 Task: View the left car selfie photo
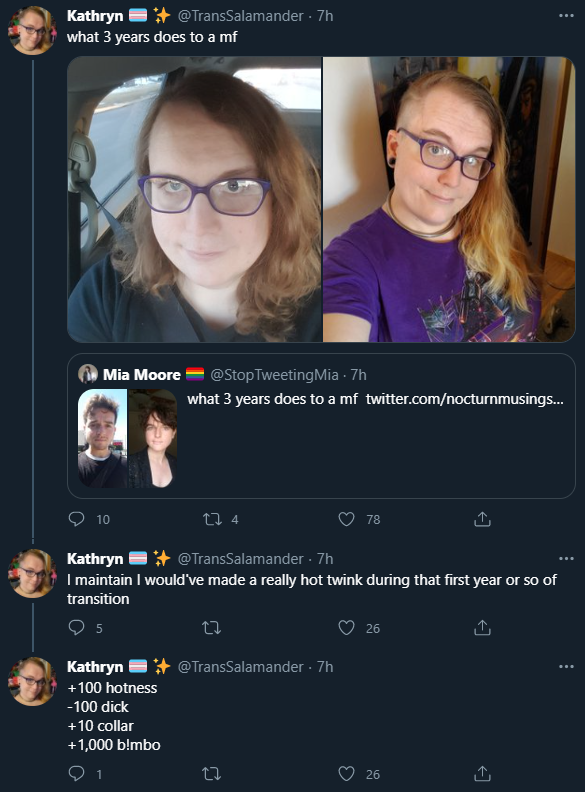tap(194, 199)
